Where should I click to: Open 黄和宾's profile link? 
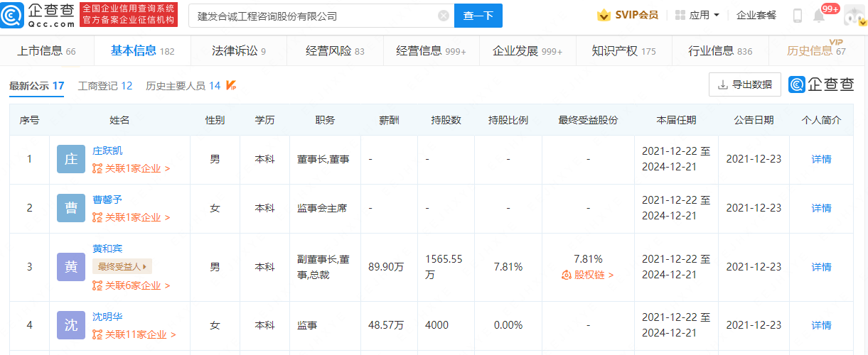[x=107, y=248]
